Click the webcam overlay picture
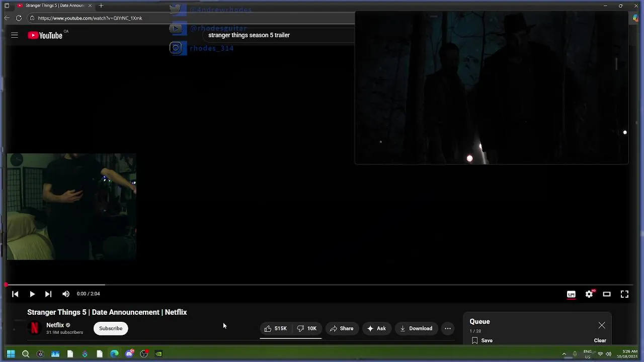This screenshot has height=362, width=644. (x=71, y=207)
